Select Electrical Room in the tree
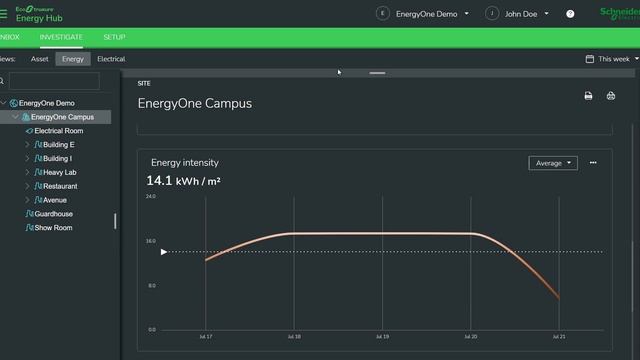 point(59,131)
